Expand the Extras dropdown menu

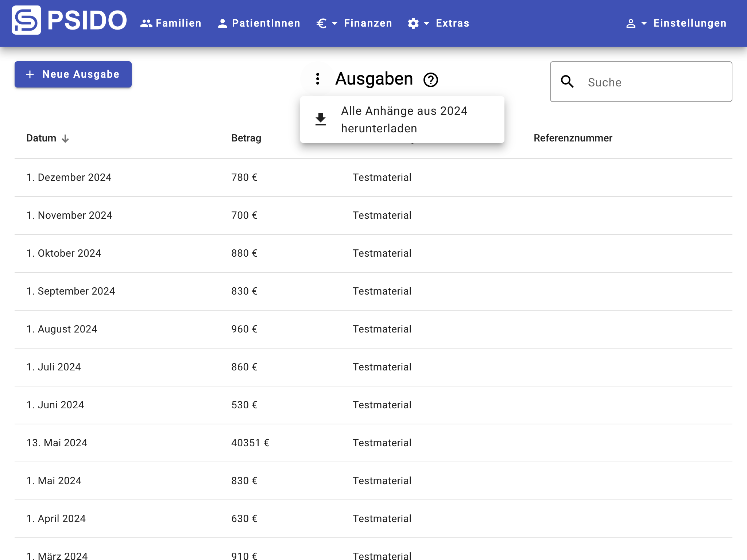(x=438, y=23)
